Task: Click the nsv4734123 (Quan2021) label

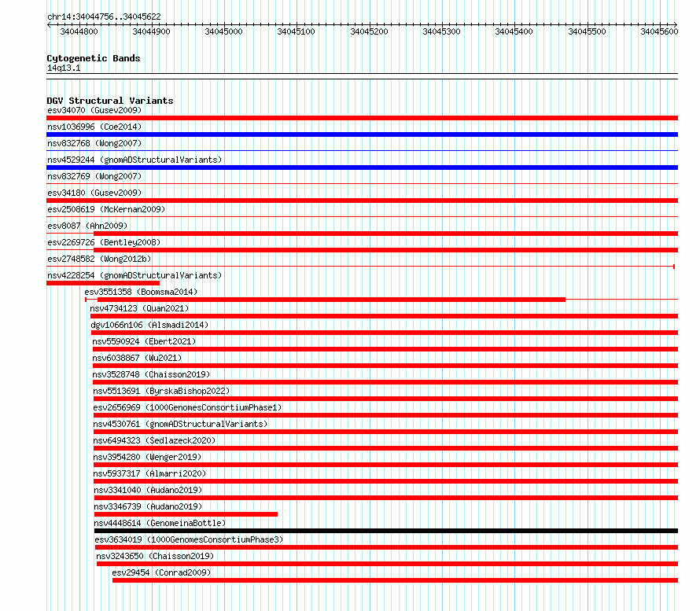Action: coord(139,308)
